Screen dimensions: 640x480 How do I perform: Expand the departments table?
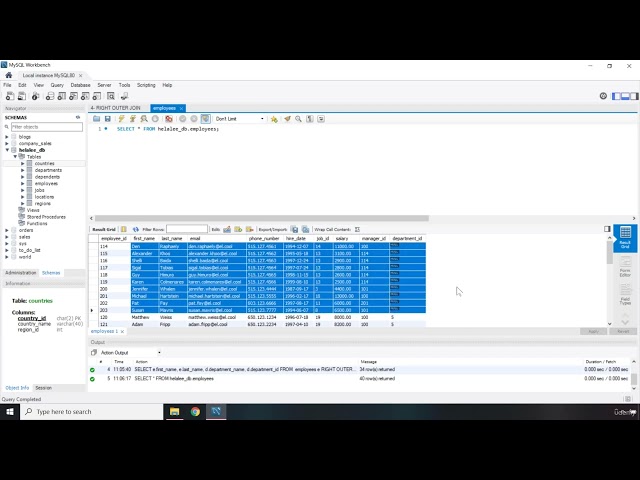[23, 170]
